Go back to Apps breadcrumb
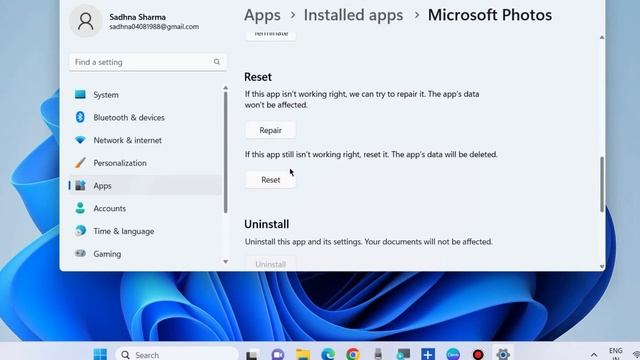 pyautogui.click(x=262, y=15)
